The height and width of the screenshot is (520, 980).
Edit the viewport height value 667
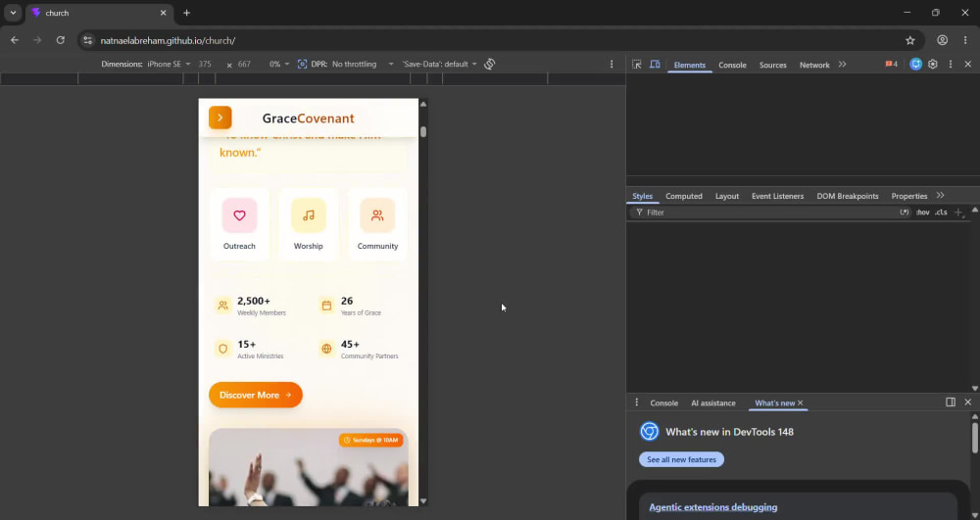pos(246,64)
